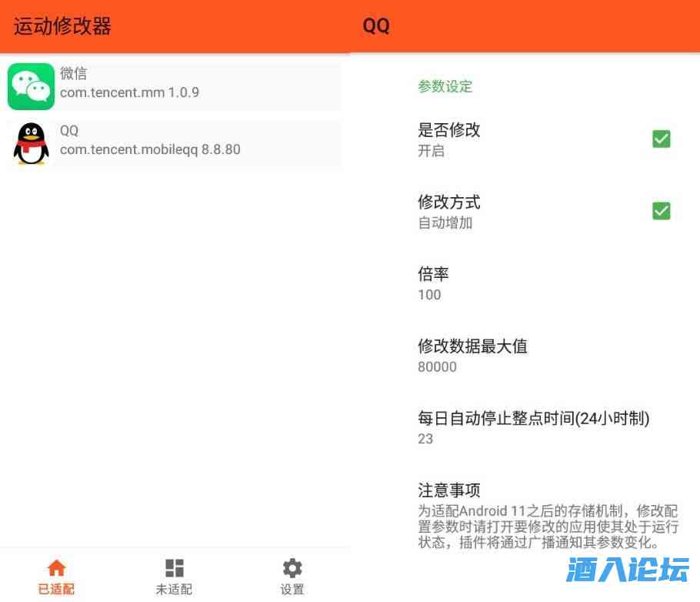
Task: Toggle the 是否修改 checkbox
Action: (662, 139)
